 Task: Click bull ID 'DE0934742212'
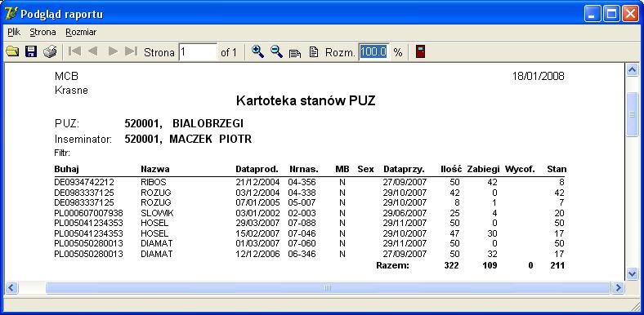(84, 182)
